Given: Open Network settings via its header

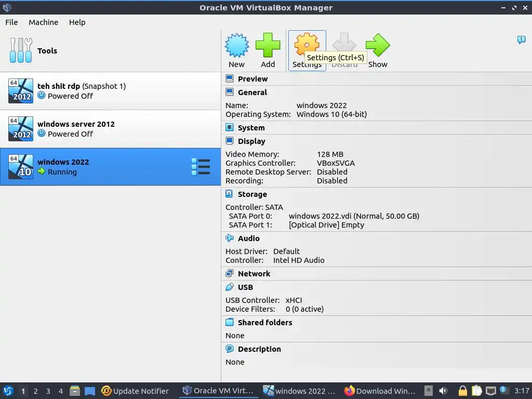Looking at the screenshot, I should tap(254, 273).
